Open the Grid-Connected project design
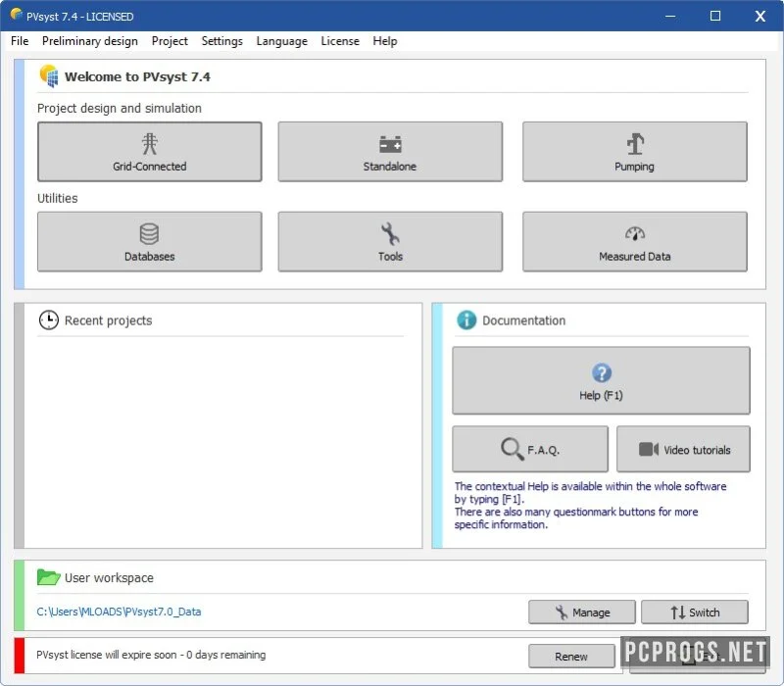Viewport: 784px width, 686px height. (x=150, y=152)
